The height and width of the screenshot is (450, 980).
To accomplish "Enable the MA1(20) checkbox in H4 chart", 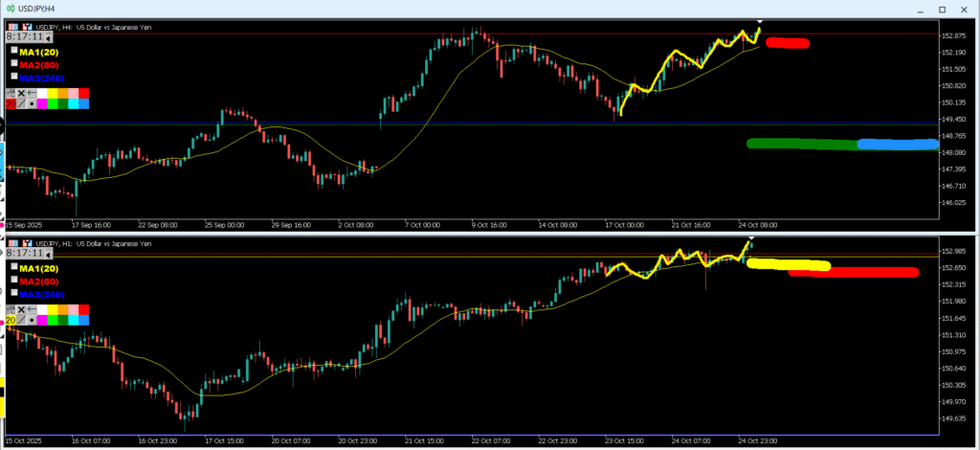I will point(13,50).
